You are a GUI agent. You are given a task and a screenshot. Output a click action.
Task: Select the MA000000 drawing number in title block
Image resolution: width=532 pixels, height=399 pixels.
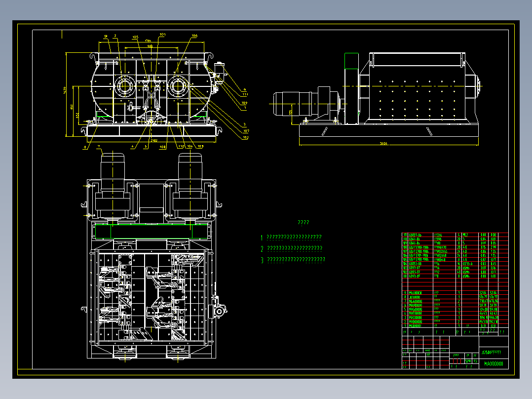coord(494,363)
